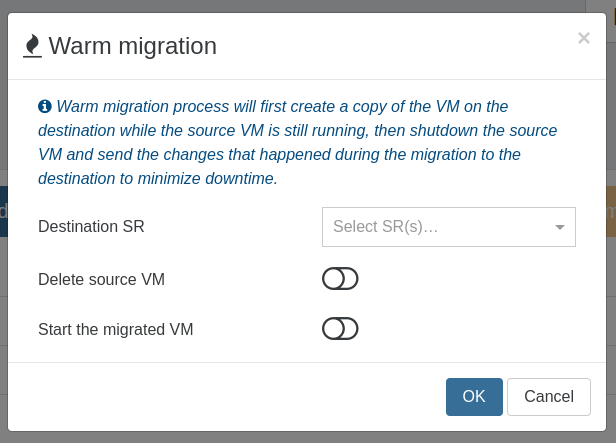Click the tan button behind dialog's right edge
Image resolution: width=616 pixels, height=443 pixels.
click(x=611, y=211)
